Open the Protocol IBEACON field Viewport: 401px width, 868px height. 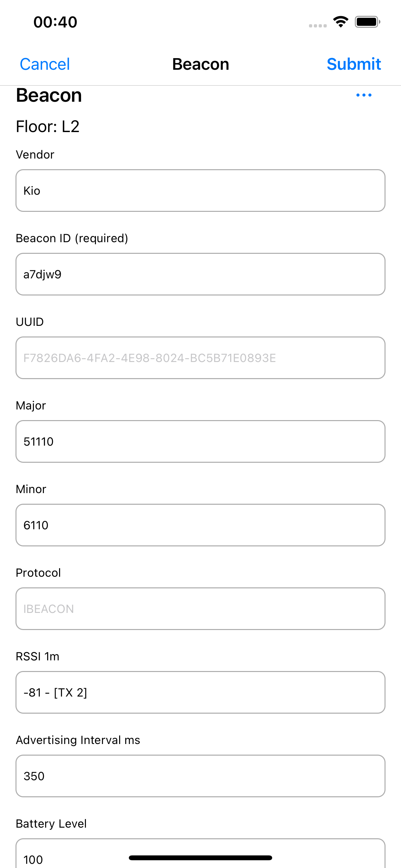[x=200, y=609]
